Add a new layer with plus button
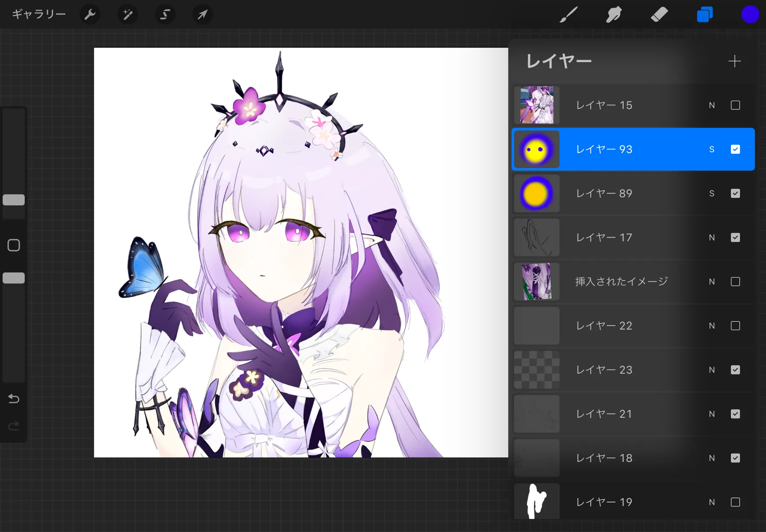Image resolution: width=766 pixels, height=532 pixels. tap(734, 61)
